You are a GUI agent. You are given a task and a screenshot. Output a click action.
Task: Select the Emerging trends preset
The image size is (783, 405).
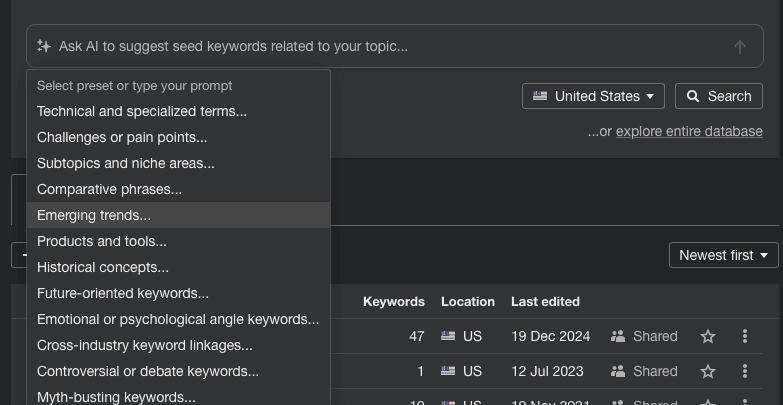(x=94, y=215)
